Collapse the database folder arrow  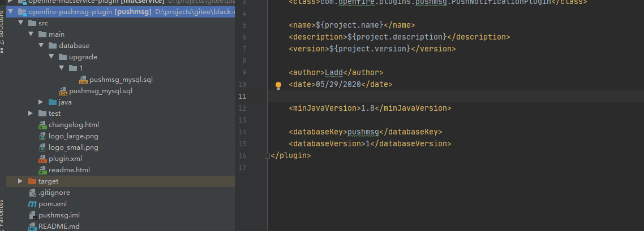[41, 45]
